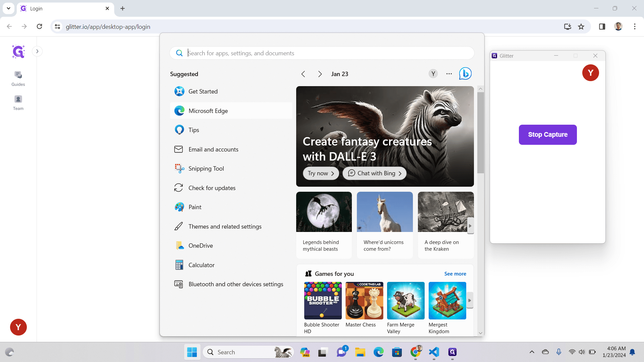Click the Glitter logo in sidebar
The image size is (644, 362).
18,52
